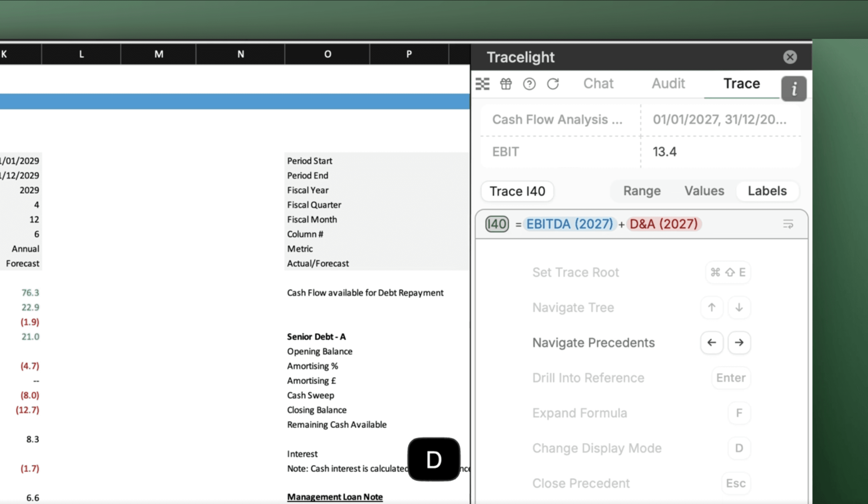Click the navigate tree down arrow

(x=739, y=307)
